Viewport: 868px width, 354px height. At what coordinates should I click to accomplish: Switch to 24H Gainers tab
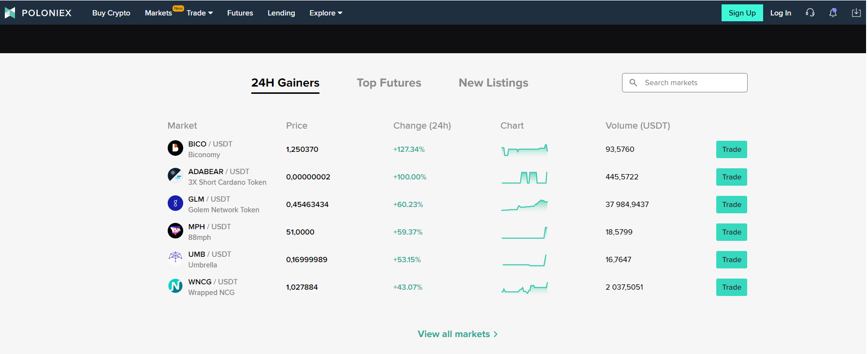285,83
